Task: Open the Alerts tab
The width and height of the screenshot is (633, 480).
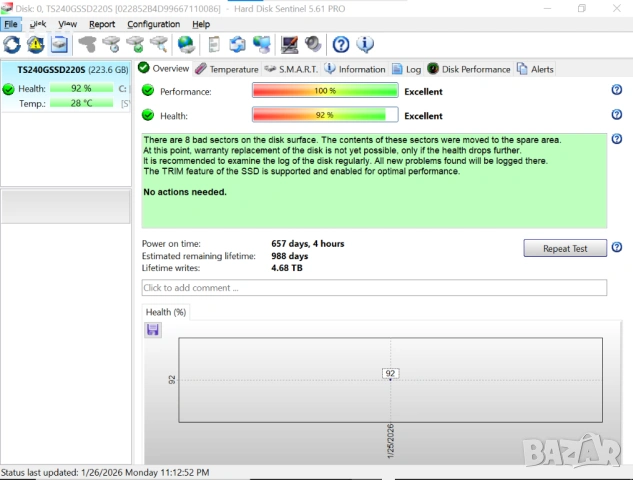Action: 535,69
